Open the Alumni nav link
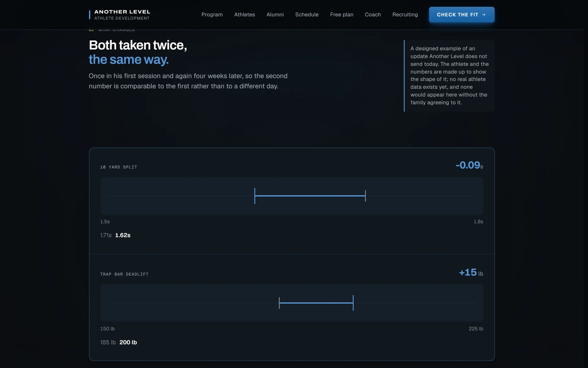Viewport: 588px width, 368px height. click(275, 15)
